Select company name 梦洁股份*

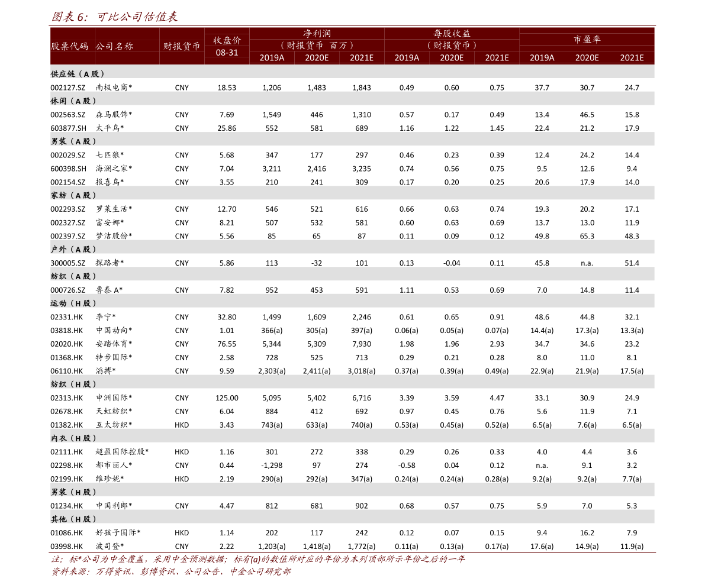pos(114,236)
